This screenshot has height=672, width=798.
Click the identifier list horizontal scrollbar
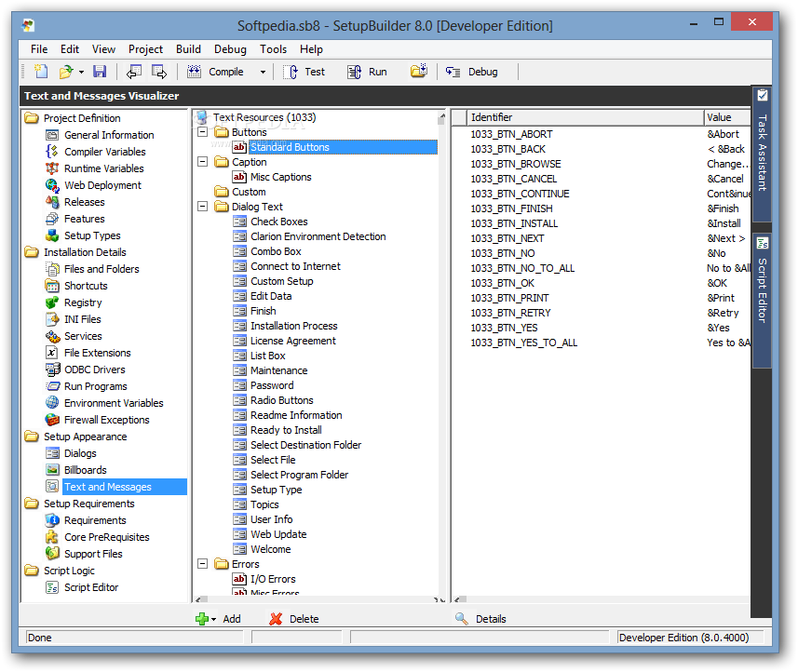pyautogui.click(x=602, y=599)
